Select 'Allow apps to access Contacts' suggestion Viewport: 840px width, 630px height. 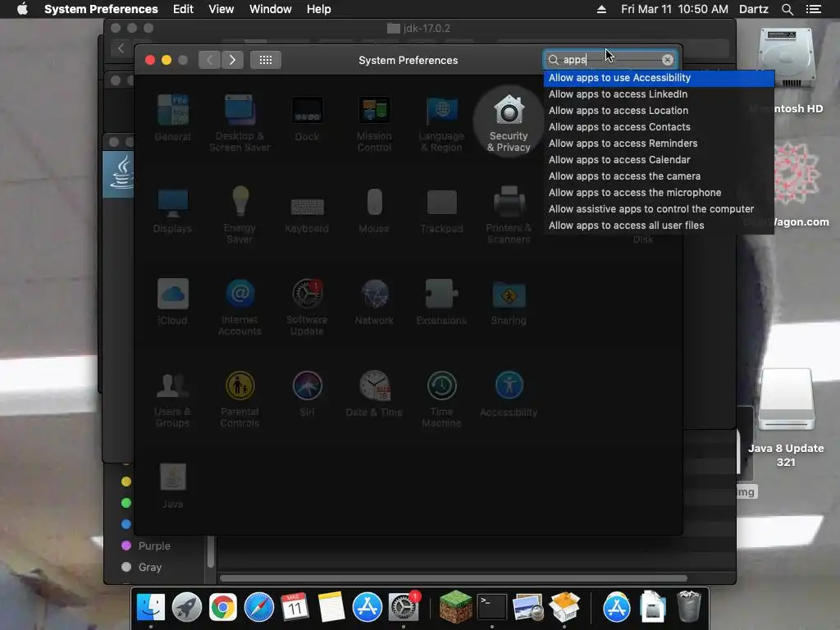(x=659, y=127)
